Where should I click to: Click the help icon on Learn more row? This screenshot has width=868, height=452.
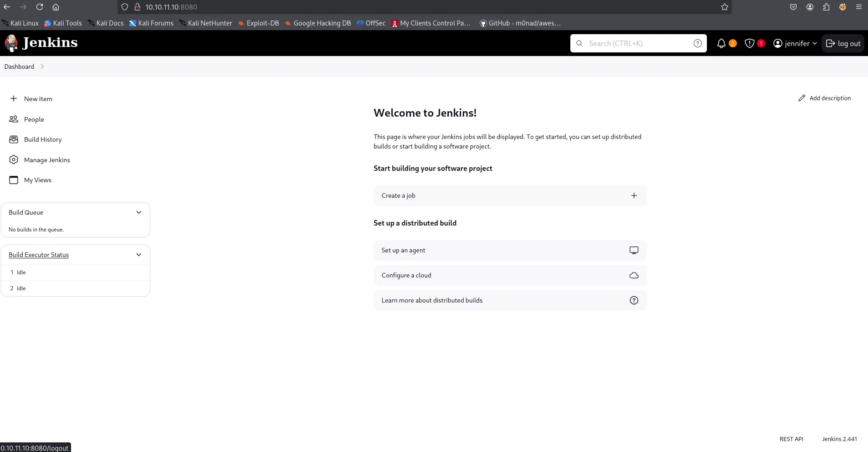[x=634, y=300]
